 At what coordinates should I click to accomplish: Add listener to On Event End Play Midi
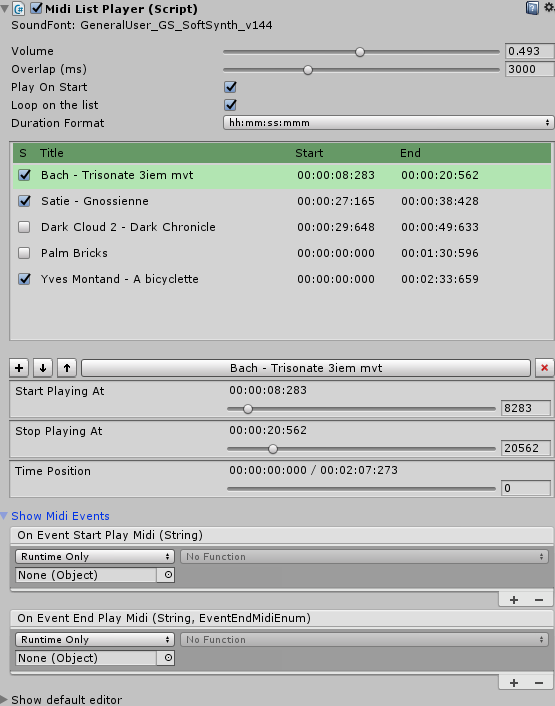(514, 683)
